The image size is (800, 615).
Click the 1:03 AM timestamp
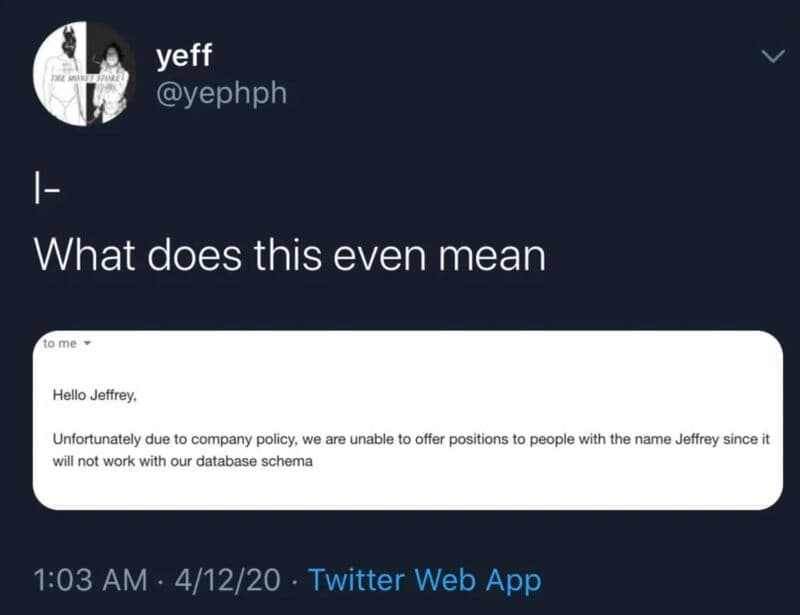pyautogui.click(x=90, y=580)
